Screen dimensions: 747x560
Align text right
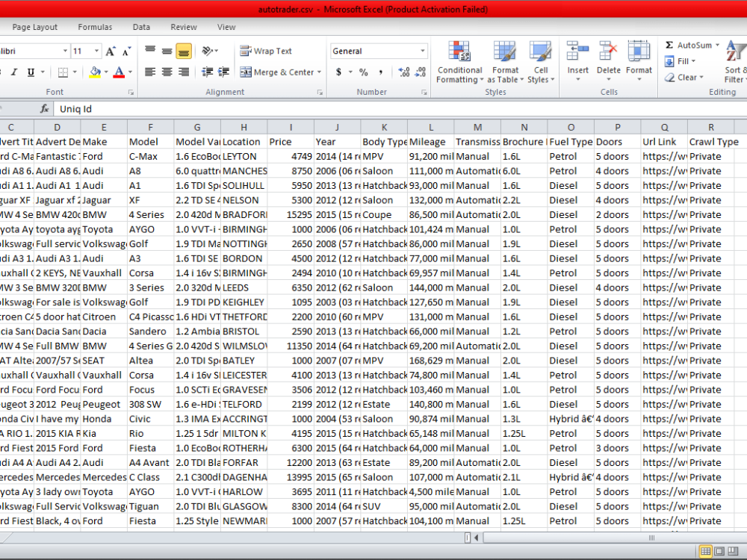(184, 72)
